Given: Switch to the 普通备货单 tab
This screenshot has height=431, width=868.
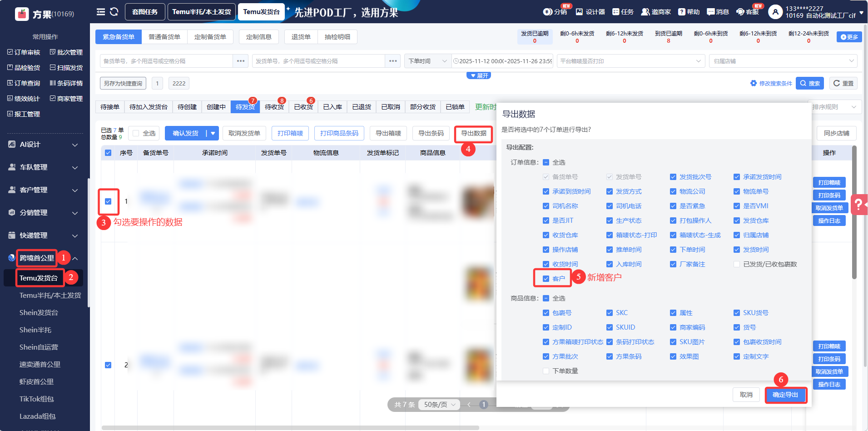Looking at the screenshot, I should click(x=164, y=37).
